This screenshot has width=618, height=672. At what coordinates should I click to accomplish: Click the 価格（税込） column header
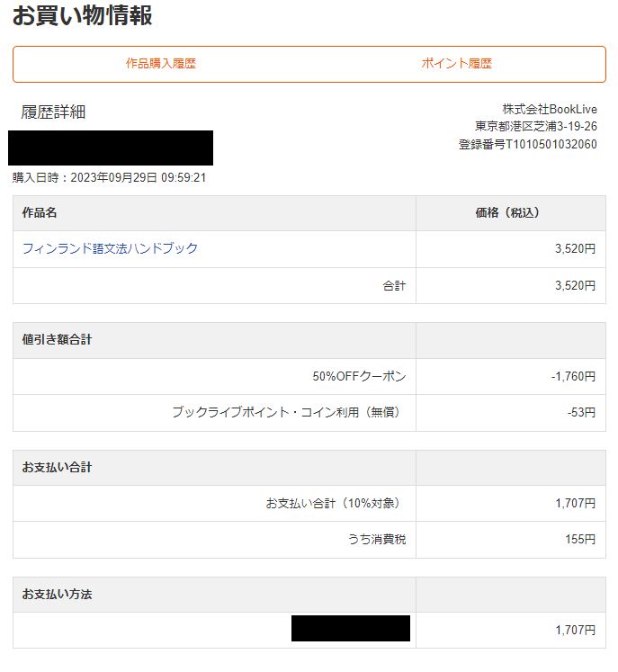tap(510, 213)
